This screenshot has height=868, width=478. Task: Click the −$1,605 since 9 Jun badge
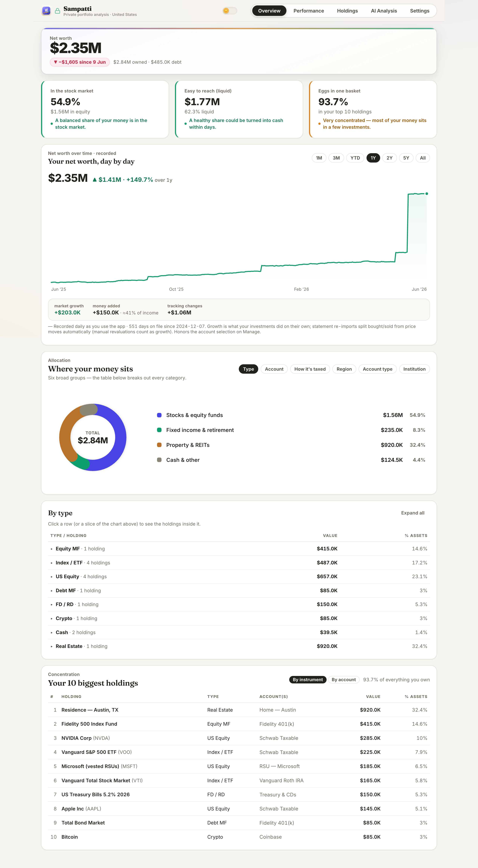[80, 62]
